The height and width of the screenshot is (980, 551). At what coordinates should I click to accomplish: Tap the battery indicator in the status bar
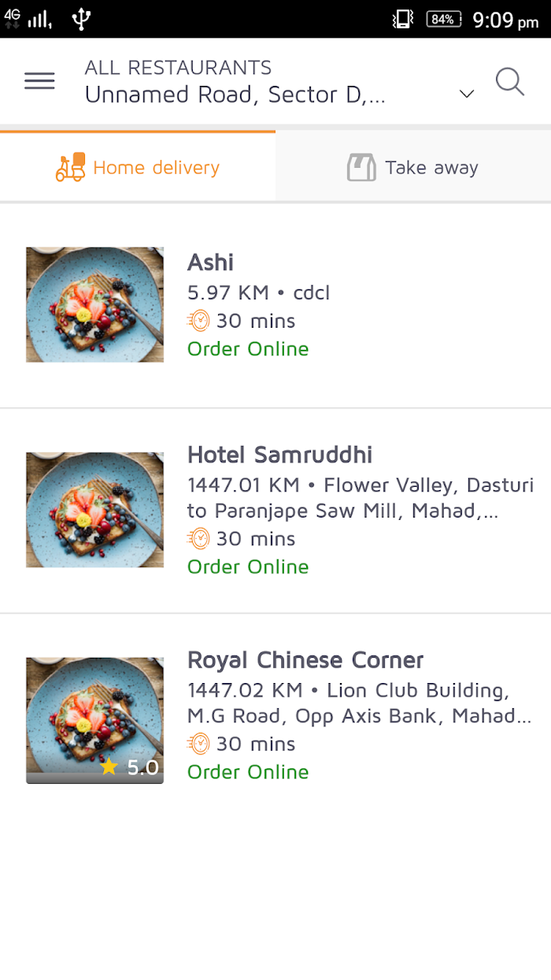tap(443, 19)
